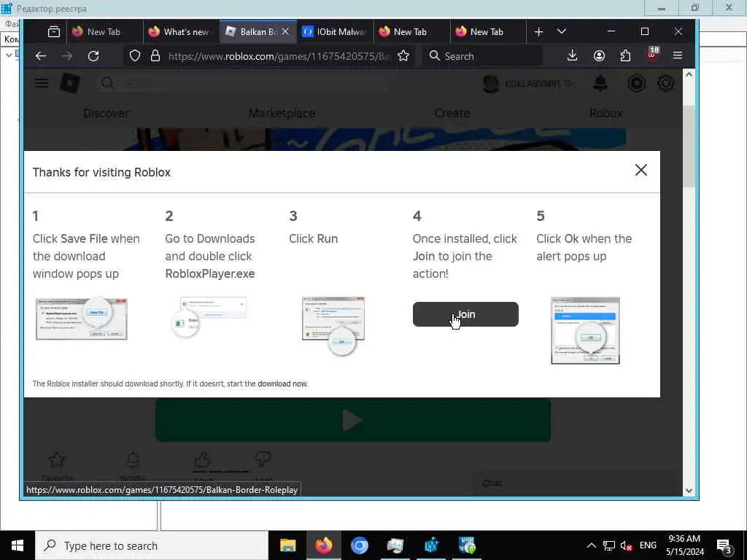The width and height of the screenshot is (747, 560).
Task: Click the page scroll-up arrow
Action: coord(689,75)
